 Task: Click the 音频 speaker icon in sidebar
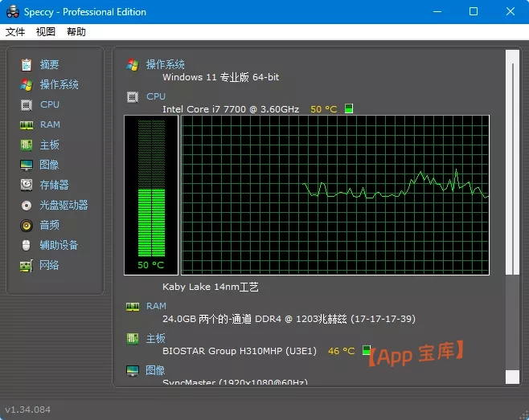point(27,225)
